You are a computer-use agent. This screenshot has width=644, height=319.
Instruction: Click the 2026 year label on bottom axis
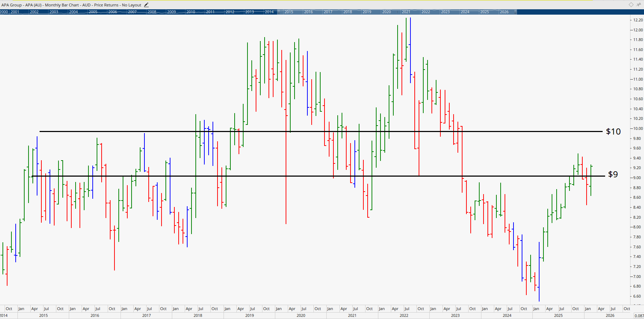[610, 315]
